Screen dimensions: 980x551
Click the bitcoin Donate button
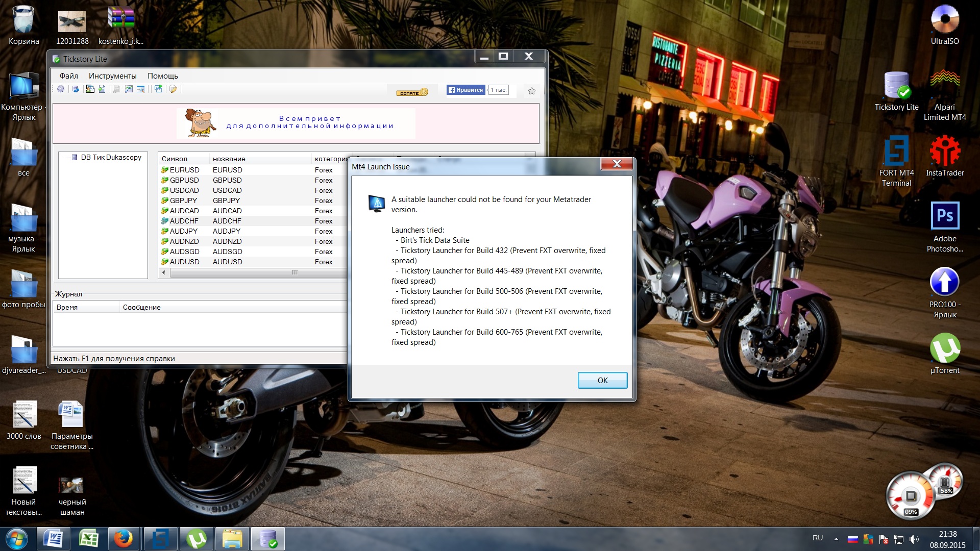tap(412, 92)
